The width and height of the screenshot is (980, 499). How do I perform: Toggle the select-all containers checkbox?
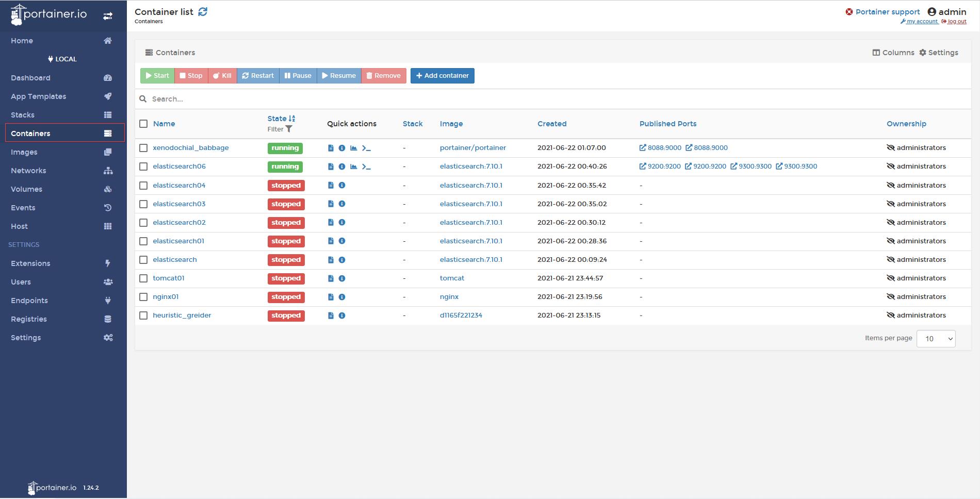143,124
